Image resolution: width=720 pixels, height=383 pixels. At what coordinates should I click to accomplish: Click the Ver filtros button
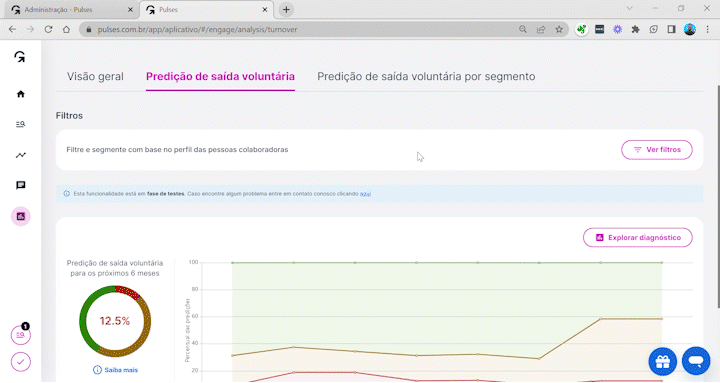[657, 150]
